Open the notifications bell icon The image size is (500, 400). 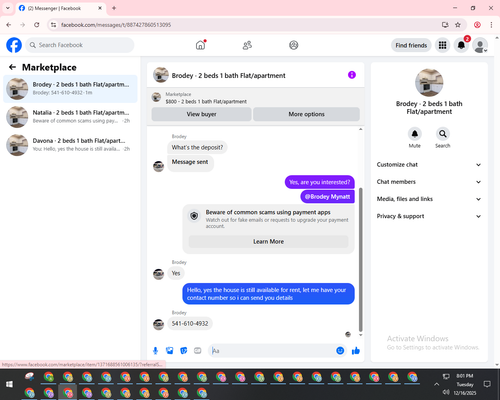(x=461, y=45)
